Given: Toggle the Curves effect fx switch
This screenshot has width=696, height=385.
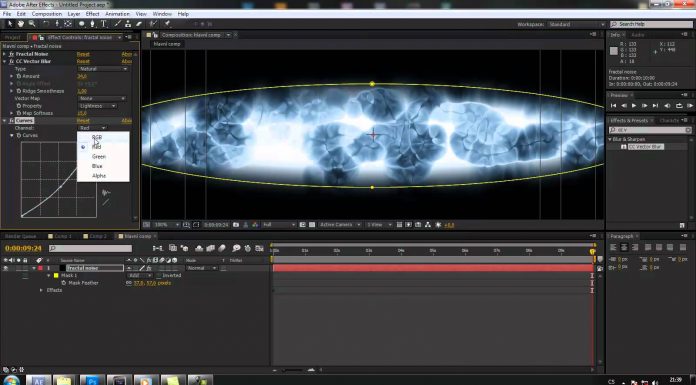Looking at the screenshot, I should tap(12, 121).
